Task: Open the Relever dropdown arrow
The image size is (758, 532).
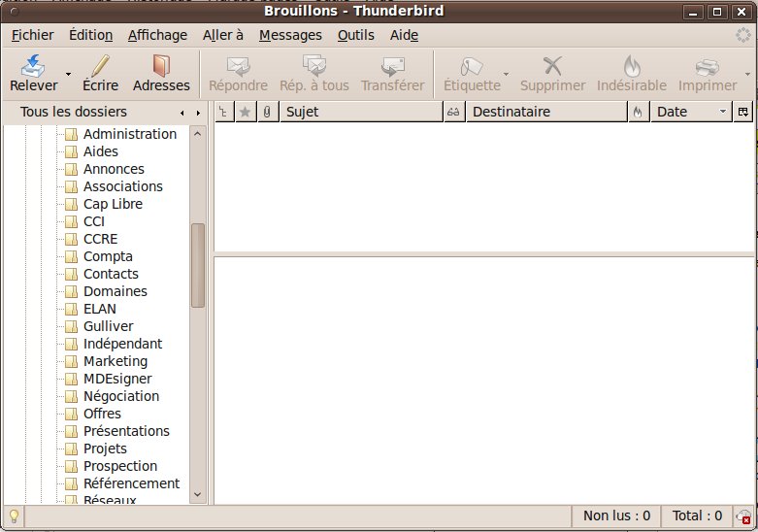Action: (68, 74)
